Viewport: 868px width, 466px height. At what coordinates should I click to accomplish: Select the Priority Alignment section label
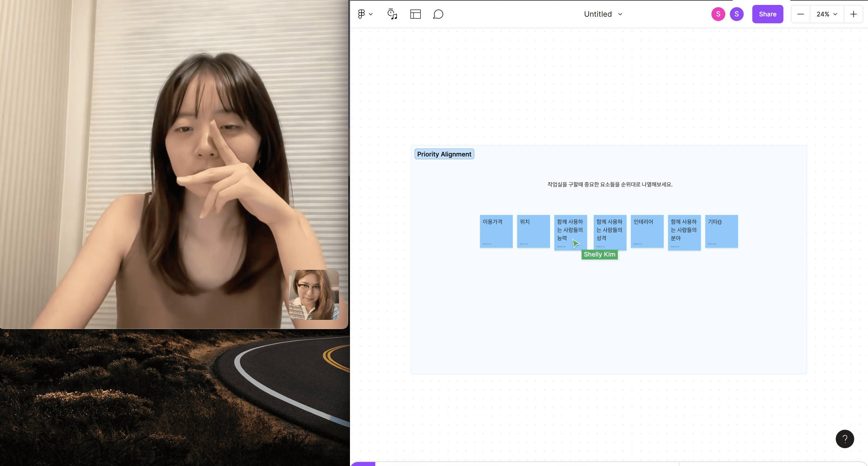[444, 154]
